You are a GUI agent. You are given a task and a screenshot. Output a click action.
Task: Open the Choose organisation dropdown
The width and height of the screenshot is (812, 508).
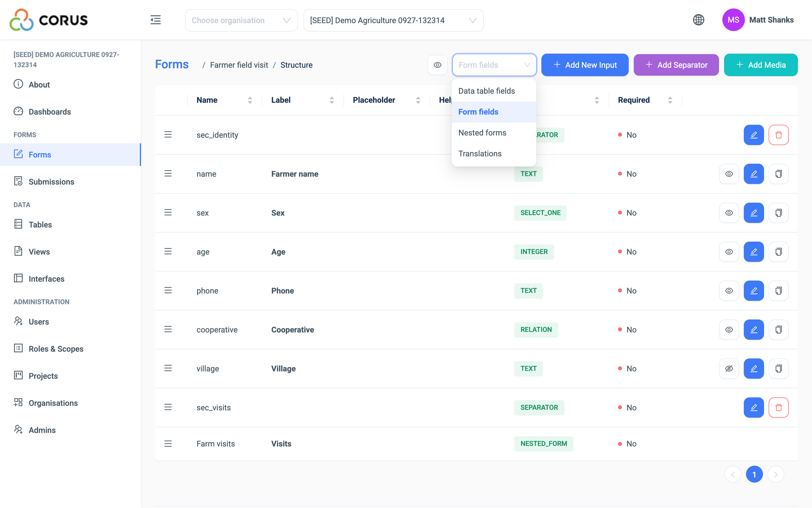241,20
